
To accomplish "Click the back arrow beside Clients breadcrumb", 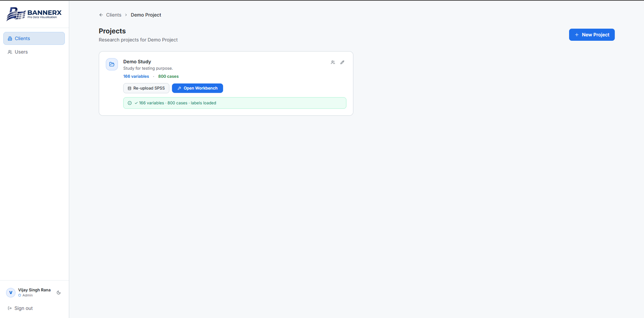I will click(x=101, y=15).
